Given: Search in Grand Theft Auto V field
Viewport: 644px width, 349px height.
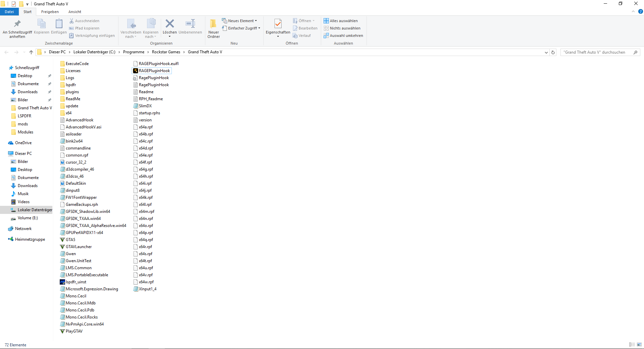Looking at the screenshot, I should (600, 52).
